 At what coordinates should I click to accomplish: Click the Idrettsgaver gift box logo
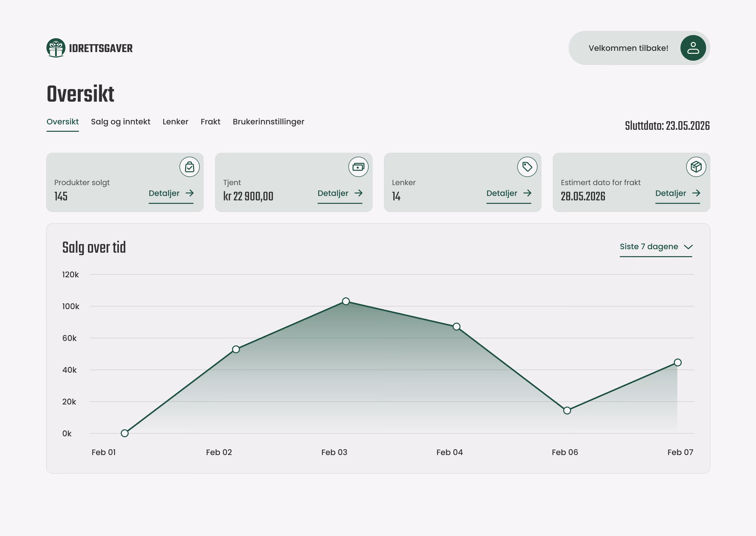(56, 48)
